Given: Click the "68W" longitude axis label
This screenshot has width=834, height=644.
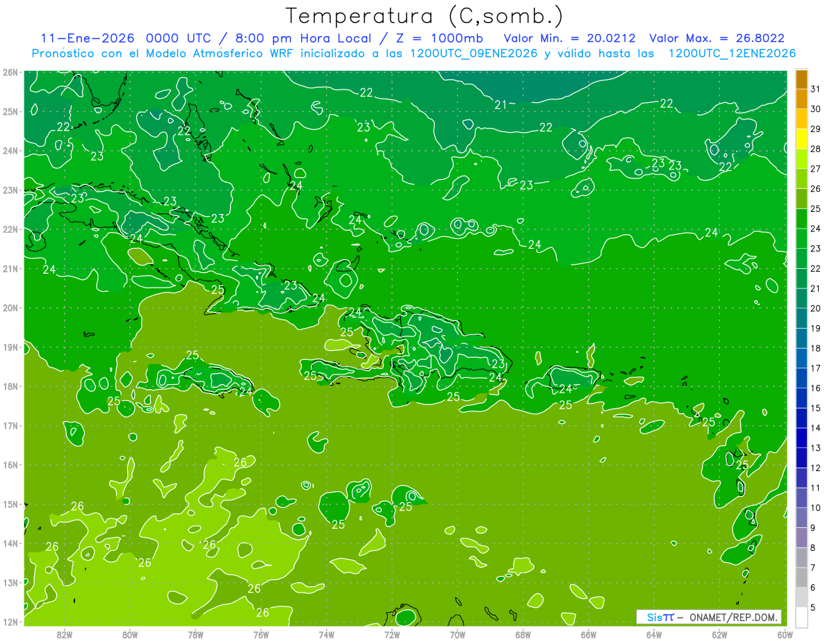Looking at the screenshot, I should point(523,634).
